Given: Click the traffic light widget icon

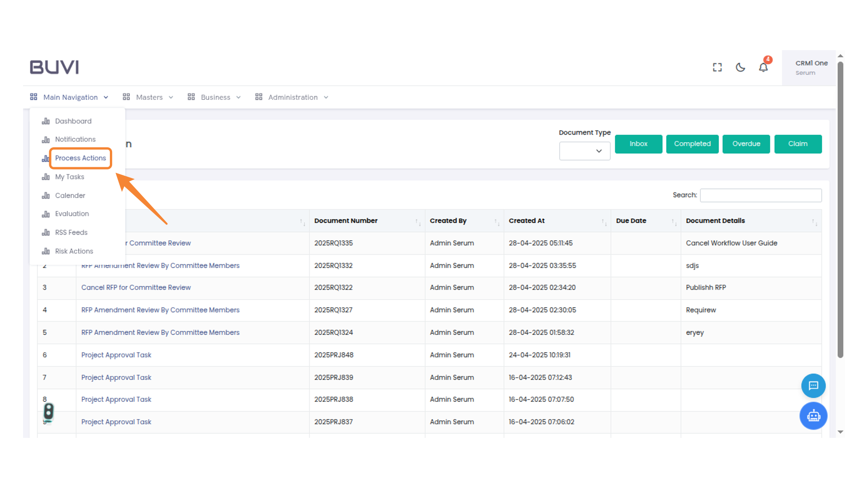Looking at the screenshot, I should point(48,412).
